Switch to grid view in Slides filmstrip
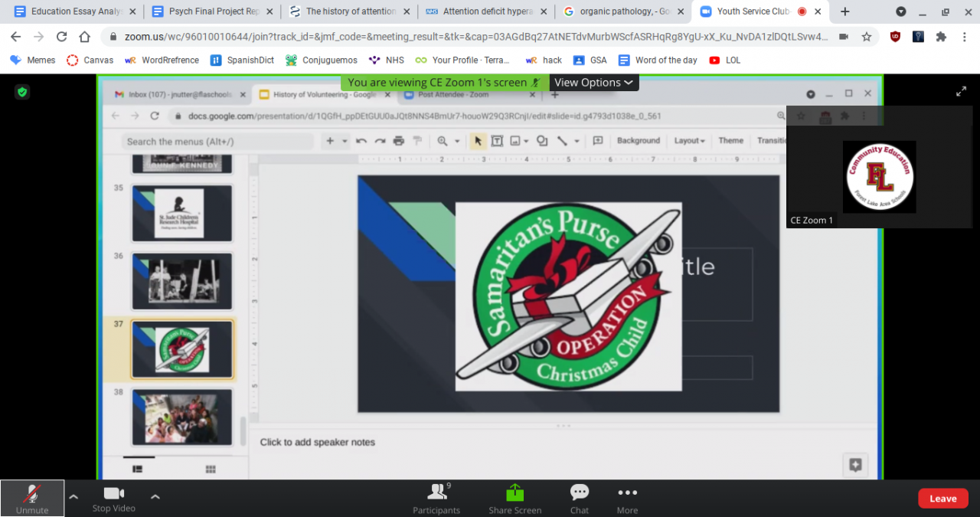The height and width of the screenshot is (517, 980). pos(210,469)
